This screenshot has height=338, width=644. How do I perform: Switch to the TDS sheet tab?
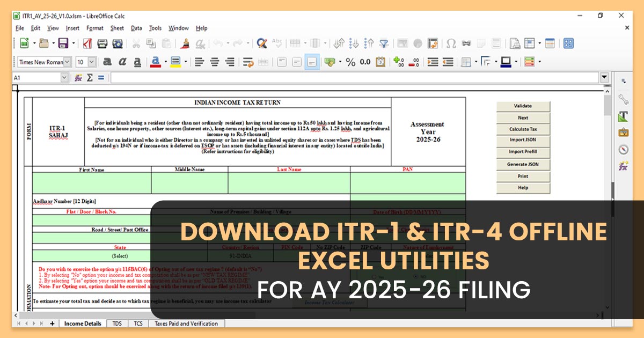click(x=116, y=324)
